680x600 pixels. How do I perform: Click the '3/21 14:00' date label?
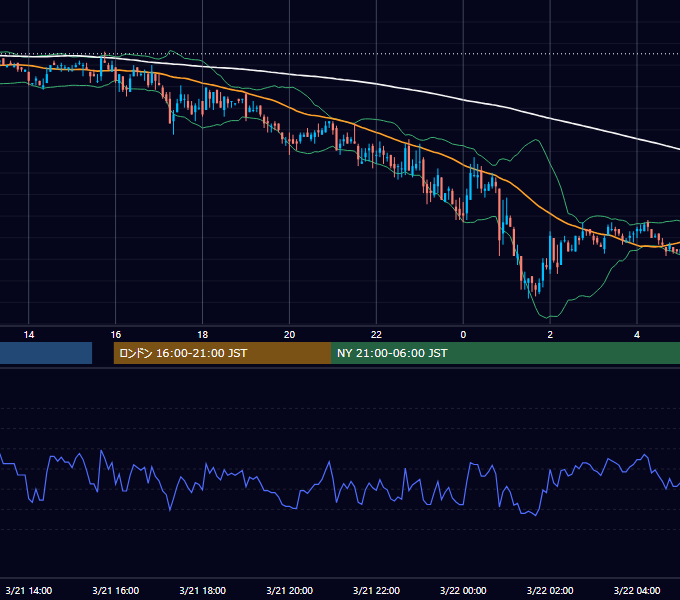(x=29, y=590)
